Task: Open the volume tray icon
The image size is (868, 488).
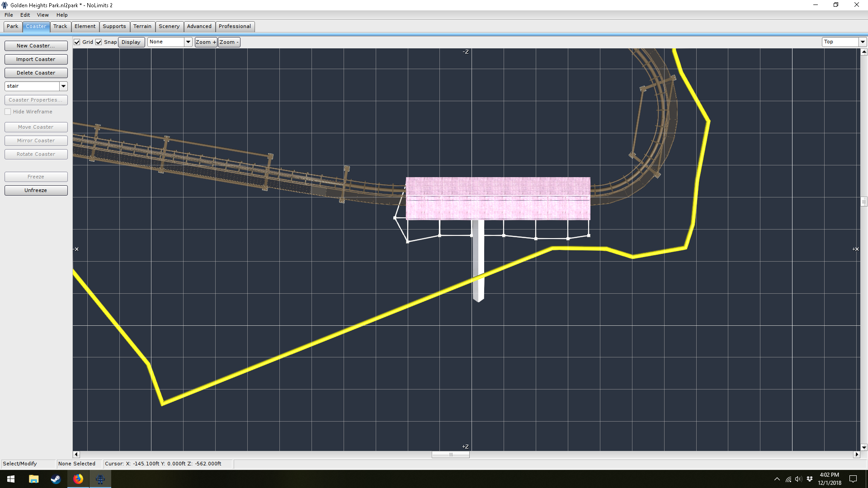Action: [x=798, y=479]
